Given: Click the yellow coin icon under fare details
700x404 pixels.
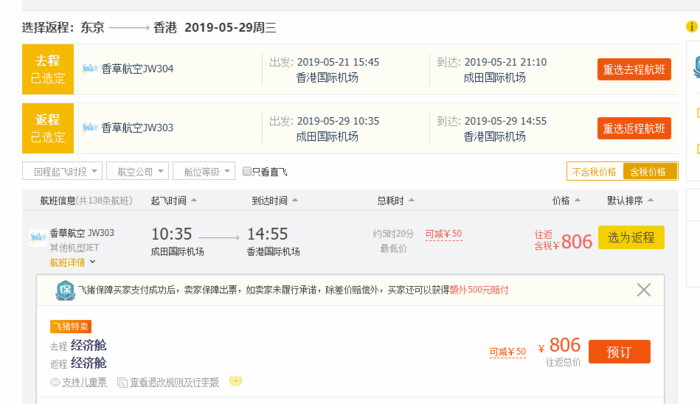Looking at the screenshot, I should pyautogui.click(x=236, y=381).
